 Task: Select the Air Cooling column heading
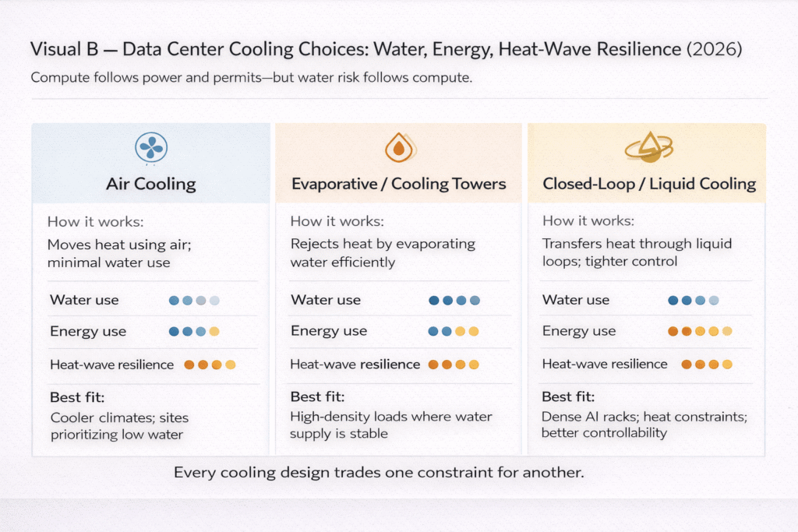[151, 185]
